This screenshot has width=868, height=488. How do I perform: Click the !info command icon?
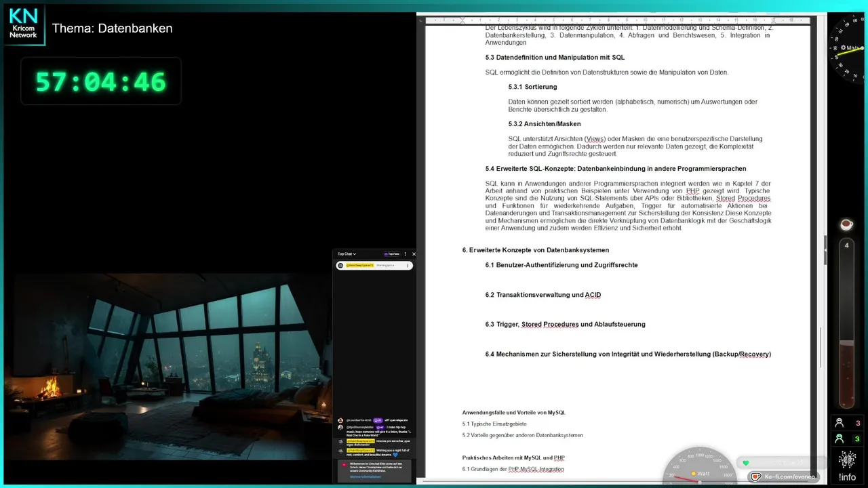pyautogui.click(x=847, y=466)
